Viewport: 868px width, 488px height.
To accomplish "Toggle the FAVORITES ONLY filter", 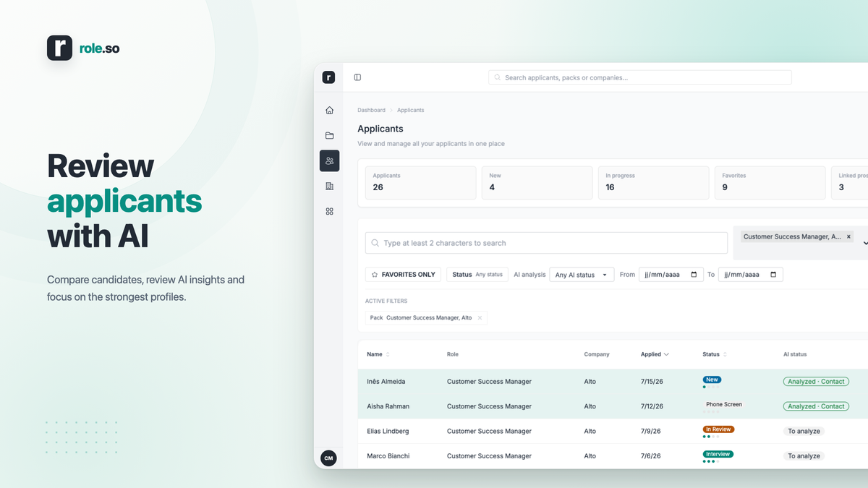I will pyautogui.click(x=403, y=275).
